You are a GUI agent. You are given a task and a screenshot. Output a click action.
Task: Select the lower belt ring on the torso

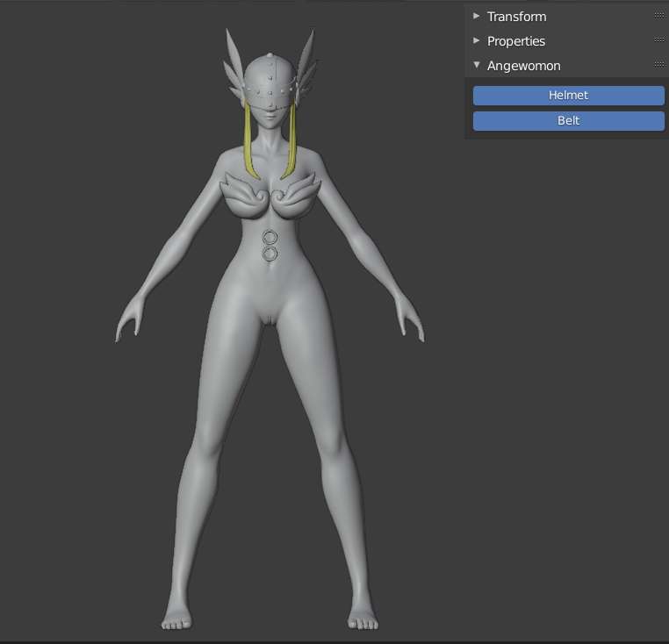click(x=270, y=254)
